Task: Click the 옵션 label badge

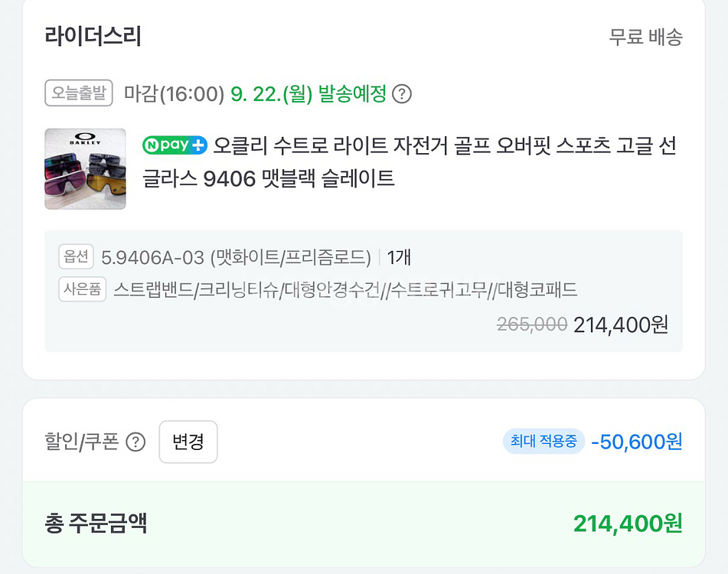Action: 76,257
